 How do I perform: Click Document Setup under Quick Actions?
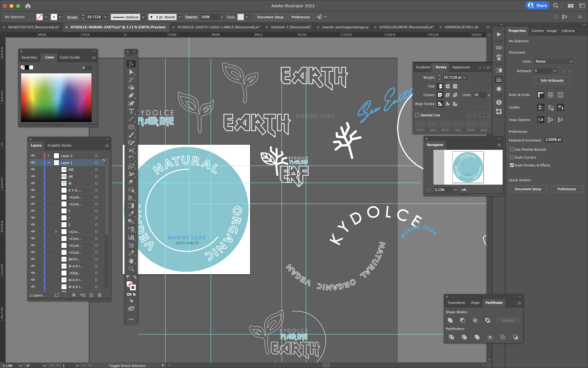528,189
